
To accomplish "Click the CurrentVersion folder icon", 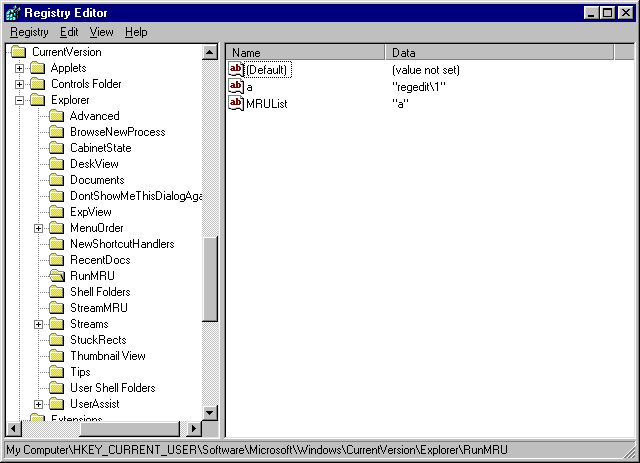I will click(x=18, y=52).
